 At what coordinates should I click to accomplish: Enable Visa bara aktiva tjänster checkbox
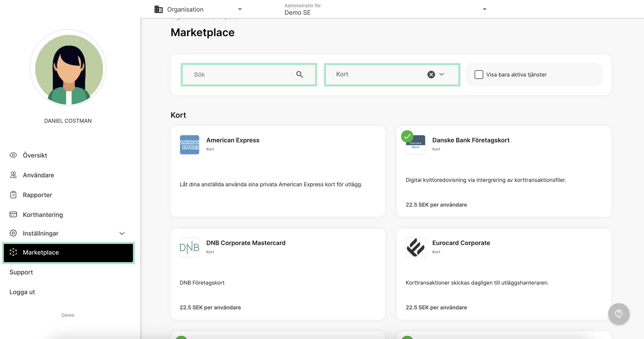[479, 75]
